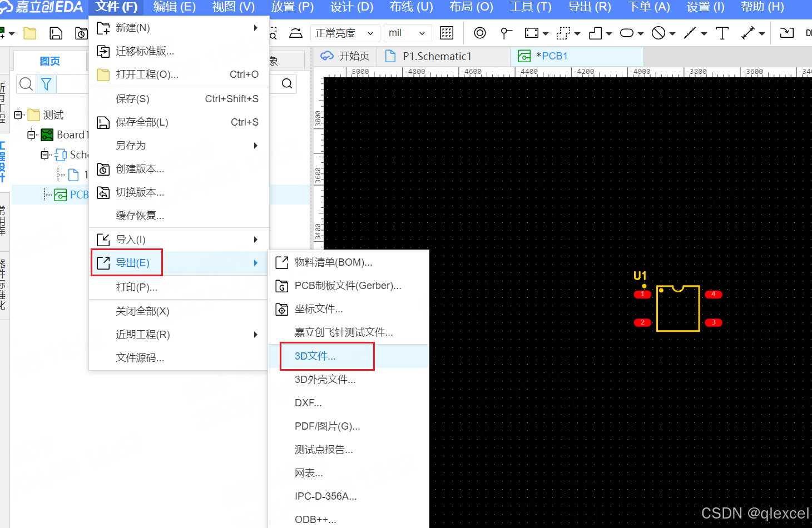The image size is (812, 528).
Task: Export PCB制板文件(Gerber)...
Action: [x=349, y=286]
